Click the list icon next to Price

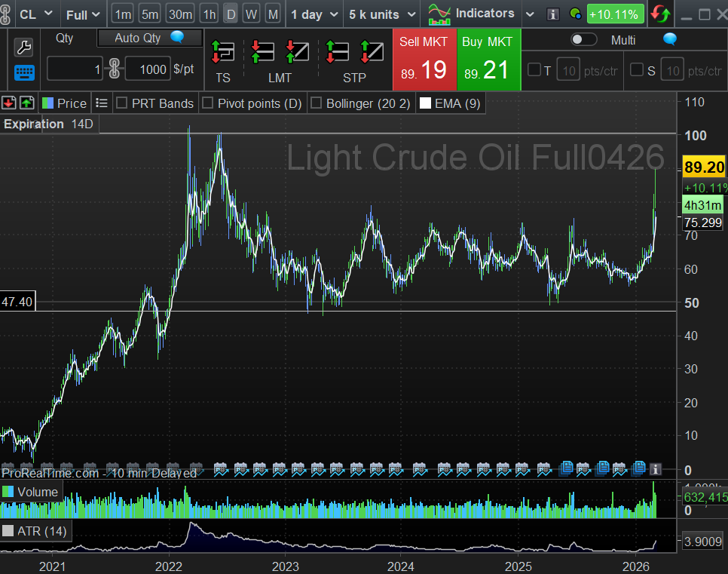[102, 103]
